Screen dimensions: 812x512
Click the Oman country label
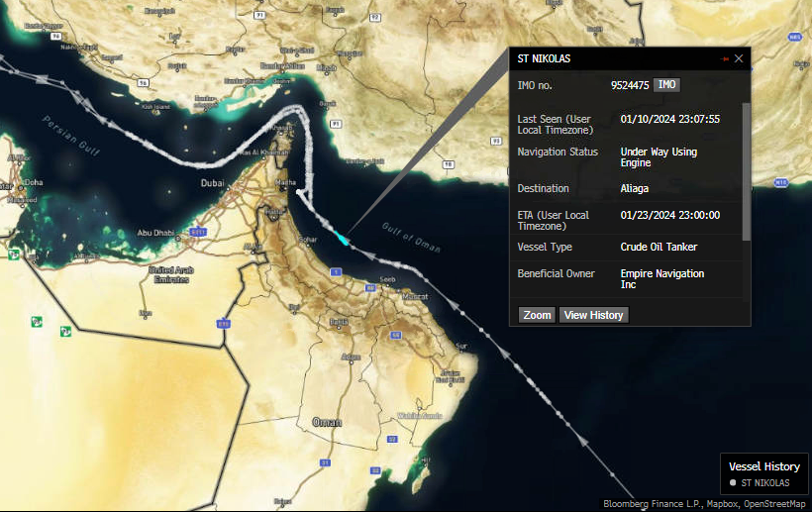coord(327,422)
